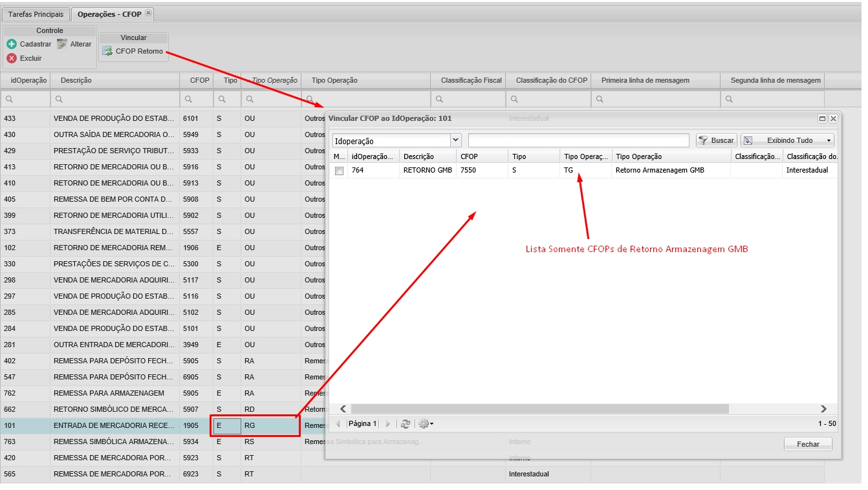Open the Exibindo Tudo dropdown
This screenshot has width=868, height=490.
(787, 140)
